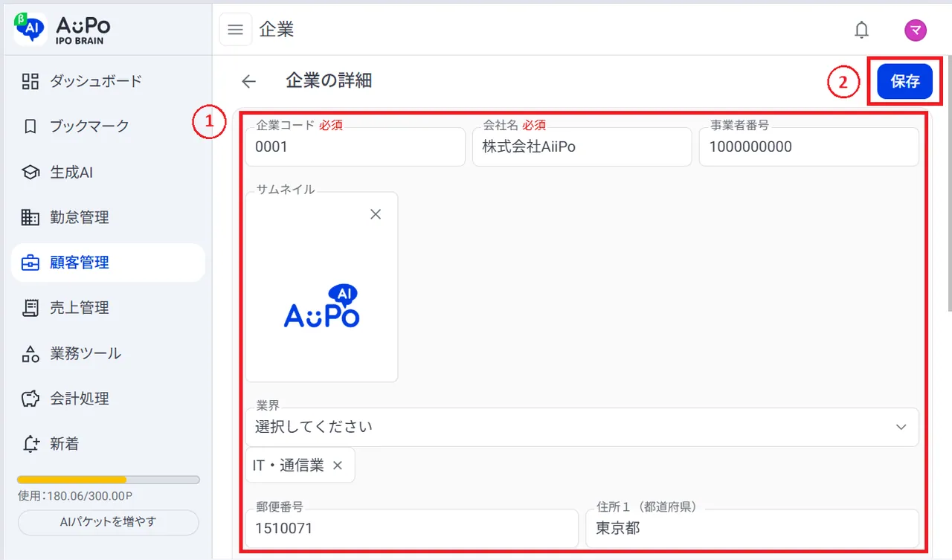This screenshot has width=952, height=560.
Task: Click the AiiPo IPO BRAIN logo
Action: [x=62, y=29]
